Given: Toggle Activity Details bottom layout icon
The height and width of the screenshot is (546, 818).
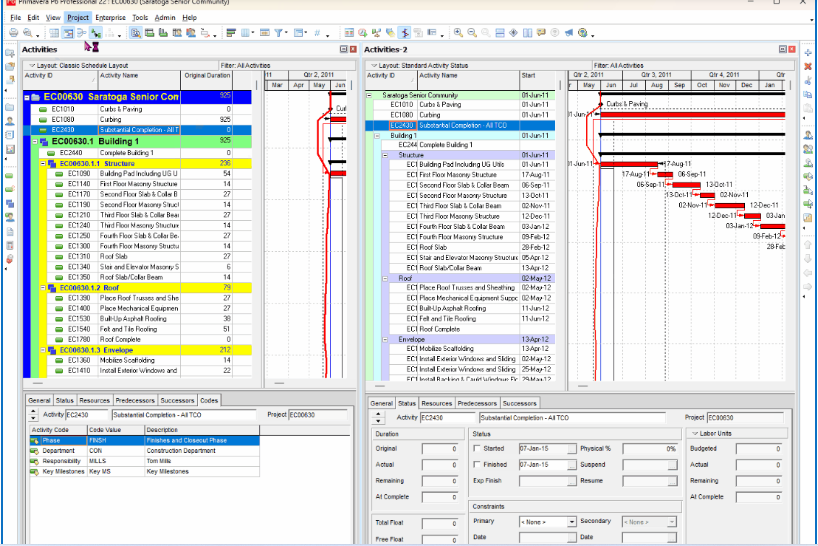Looking at the screenshot, I should pyautogui.click(x=136, y=33).
